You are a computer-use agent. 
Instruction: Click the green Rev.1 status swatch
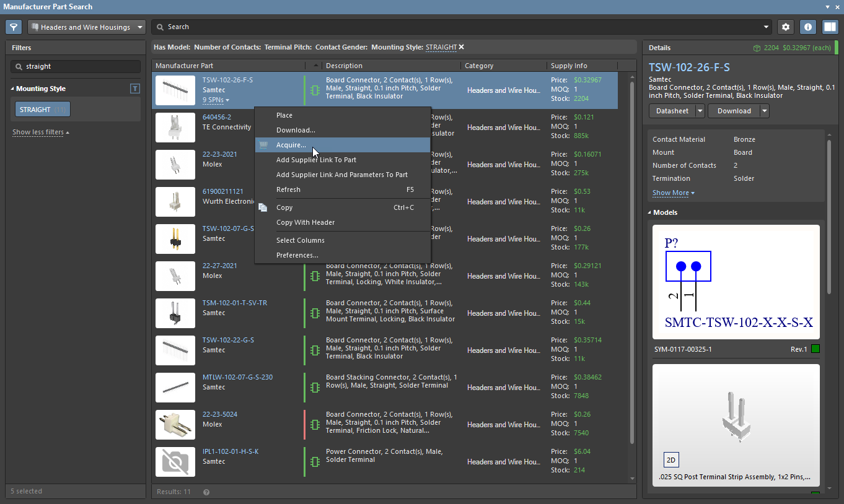(x=815, y=349)
